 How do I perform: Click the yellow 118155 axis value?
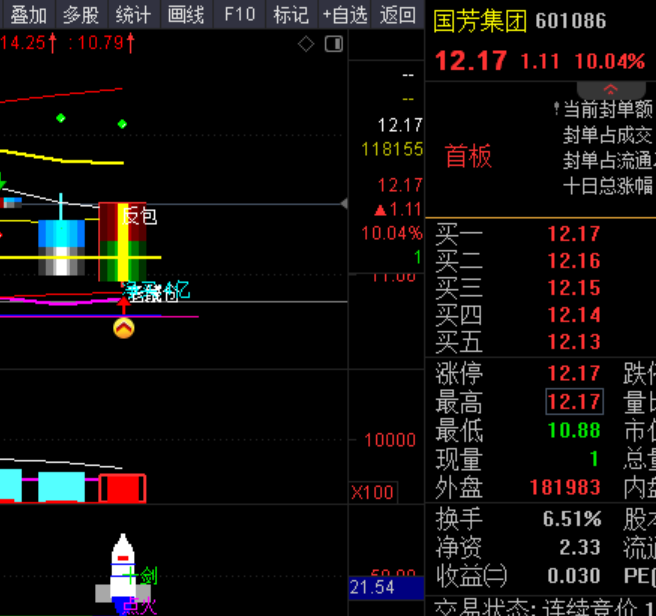pyautogui.click(x=392, y=149)
